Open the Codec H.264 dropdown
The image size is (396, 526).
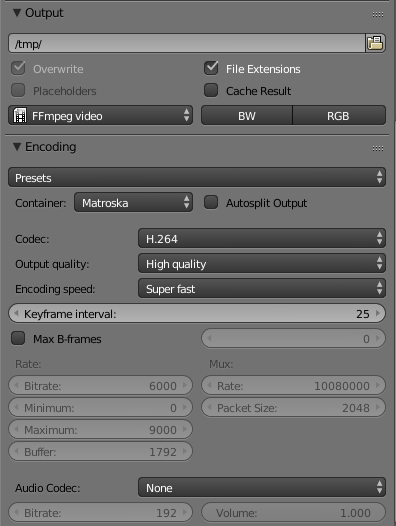(262, 239)
